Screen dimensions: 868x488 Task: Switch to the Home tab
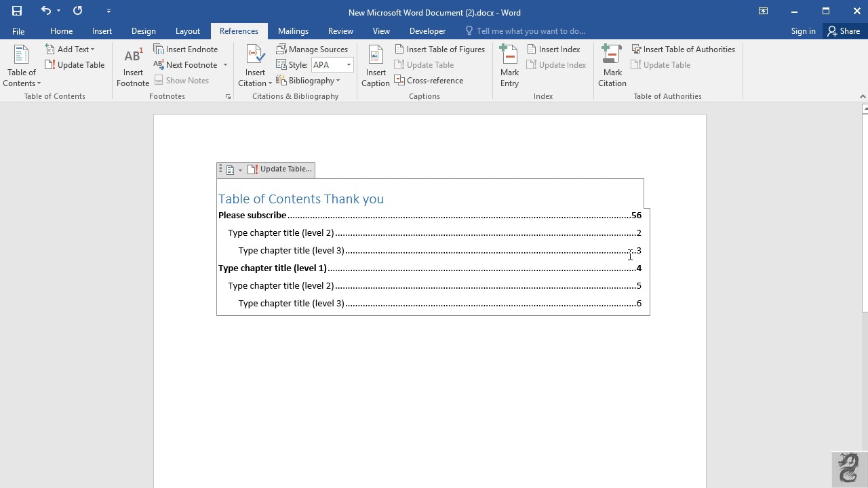point(61,31)
